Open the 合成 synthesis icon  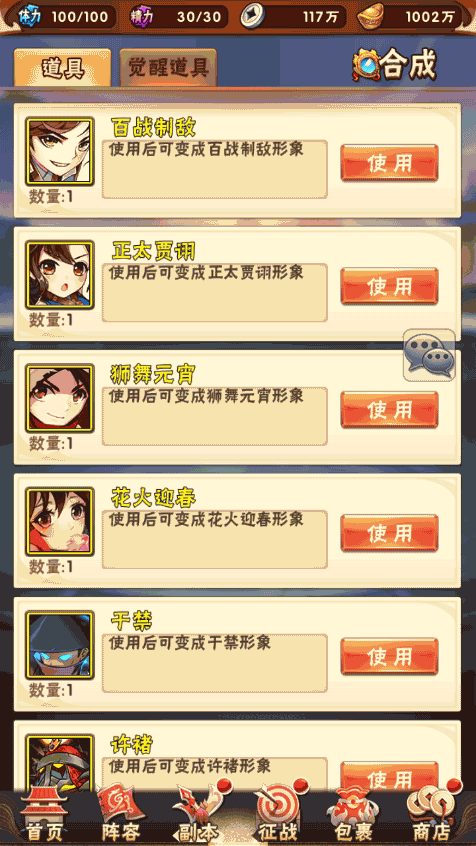(x=394, y=66)
